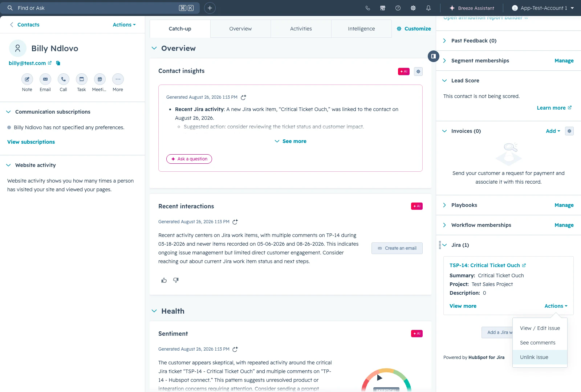Click AI badge on Recent interactions card
This screenshot has width=581, height=392.
click(417, 206)
